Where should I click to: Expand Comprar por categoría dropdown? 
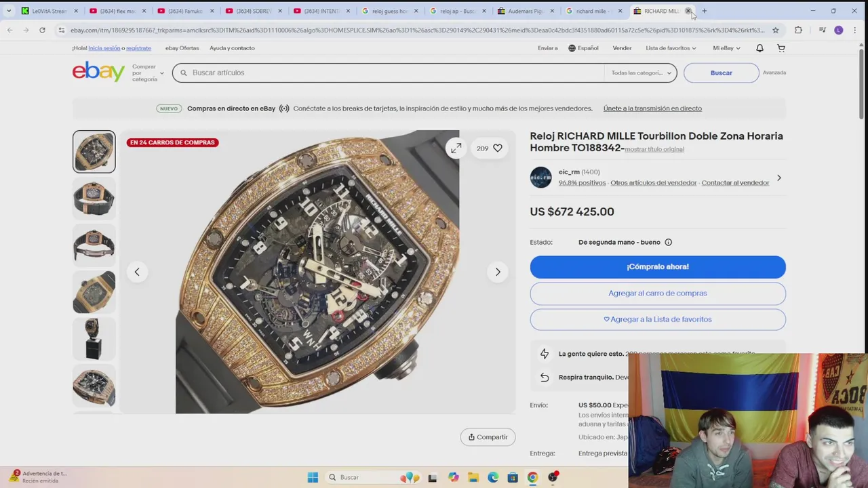(x=148, y=73)
